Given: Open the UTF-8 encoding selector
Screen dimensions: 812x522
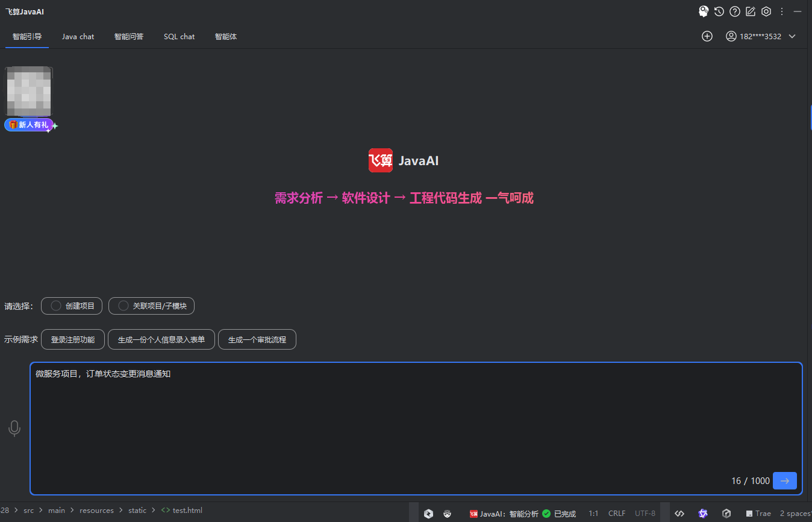Looking at the screenshot, I should 645,514.
